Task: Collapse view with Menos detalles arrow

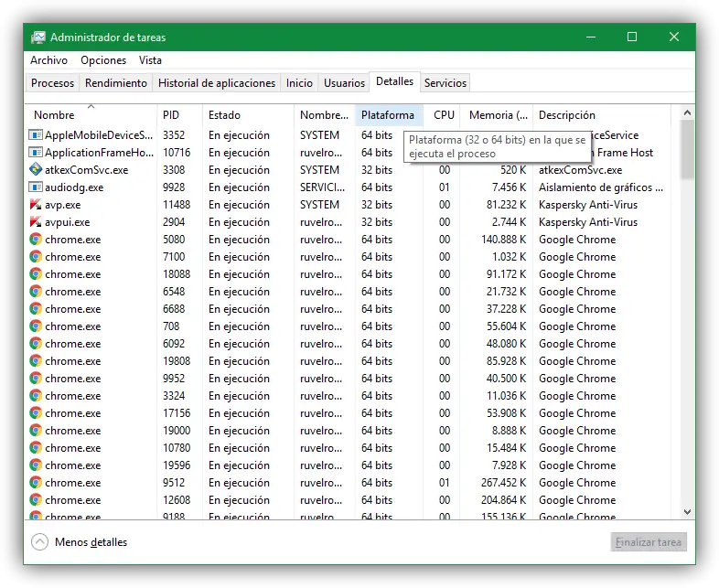Action: [x=39, y=542]
